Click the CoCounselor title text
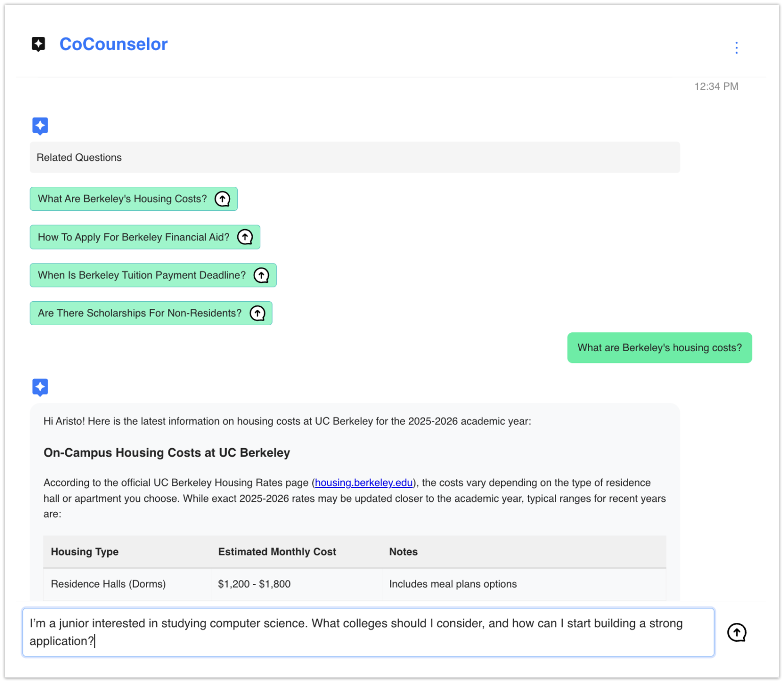784x683 pixels. click(113, 44)
